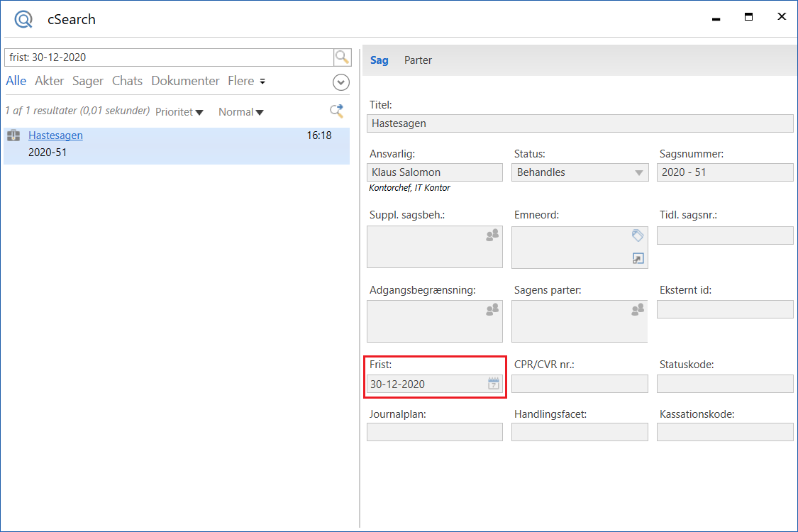Click people icon in Sagens parter field
This screenshot has height=532, width=798.
[638, 309]
